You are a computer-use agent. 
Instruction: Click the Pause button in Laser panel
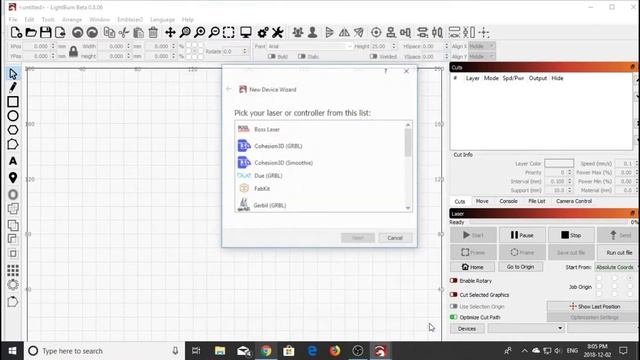[x=522, y=235]
